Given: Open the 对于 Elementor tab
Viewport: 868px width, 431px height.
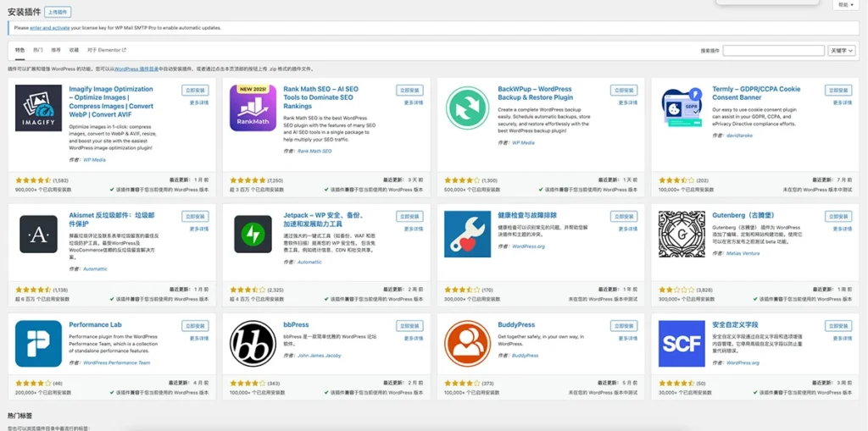Looking at the screenshot, I should coord(107,50).
